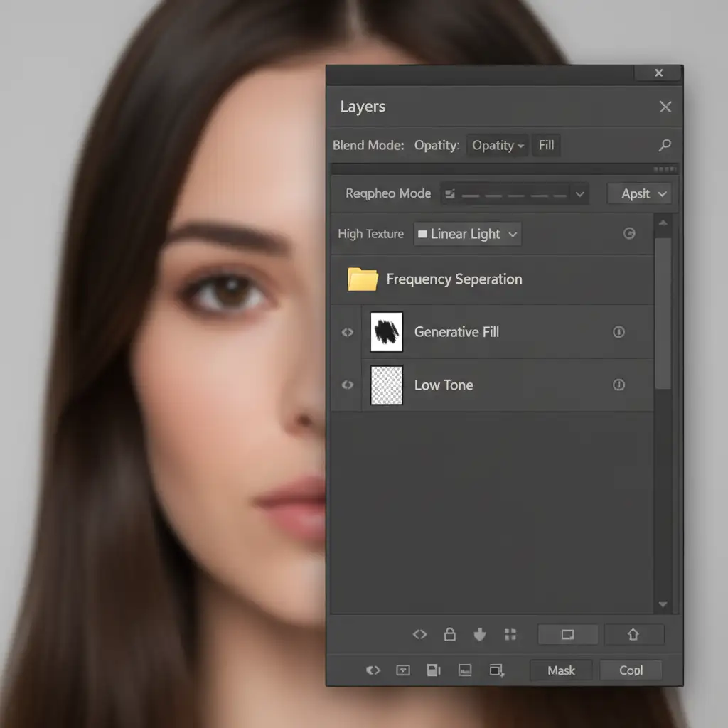The image size is (728, 728).
Task: Toggle visibility of the Generative Fill layer
Action: [348, 332]
